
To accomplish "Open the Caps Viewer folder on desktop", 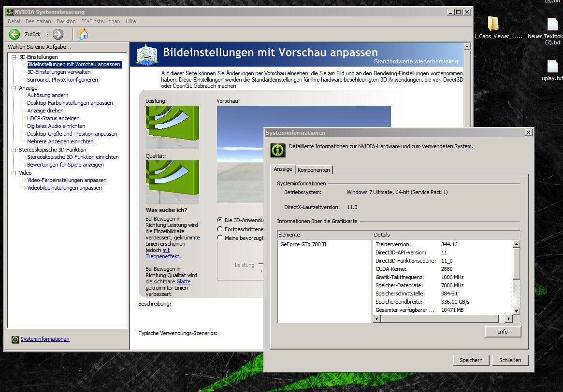I will point(493,24).
